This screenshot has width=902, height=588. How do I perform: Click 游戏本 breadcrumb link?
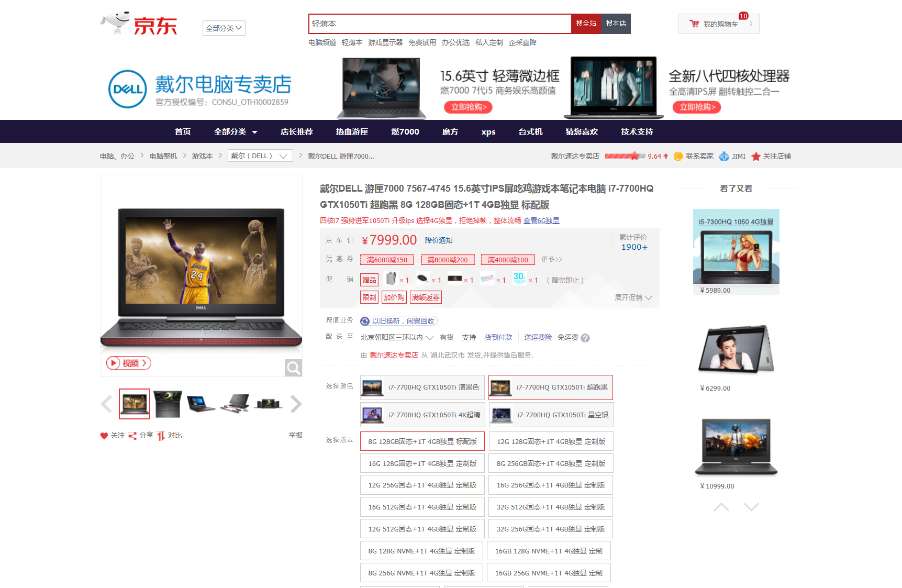tap(202, 156)
